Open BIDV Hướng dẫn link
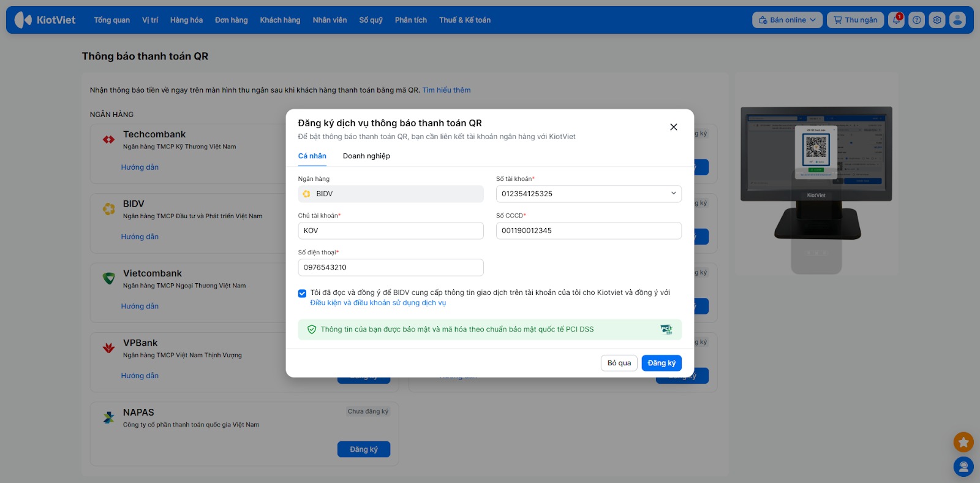The height and width of the screenshot is (483, 980). [x=140, y=237]
